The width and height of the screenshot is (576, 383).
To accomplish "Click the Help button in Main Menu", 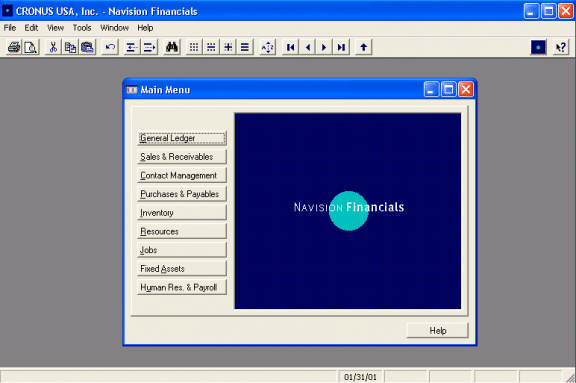I will (438, 330).
